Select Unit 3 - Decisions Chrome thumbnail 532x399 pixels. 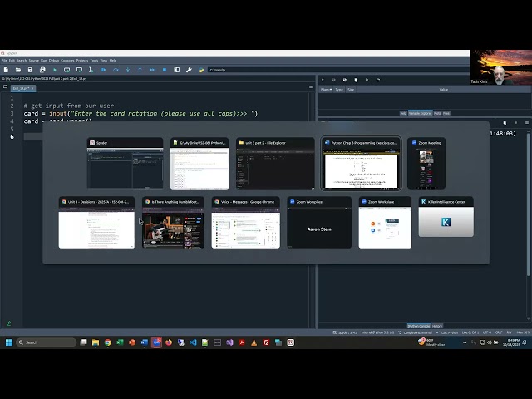[x=96, y=223]
